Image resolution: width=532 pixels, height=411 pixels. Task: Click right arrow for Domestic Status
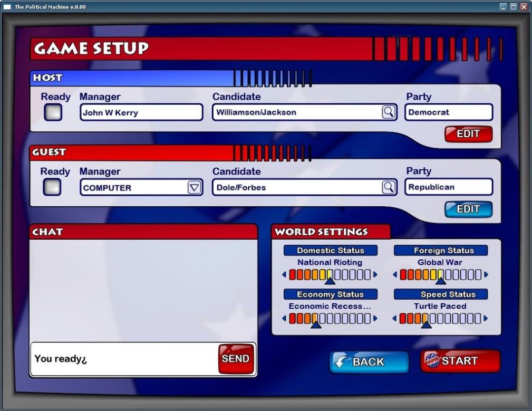click(x=375, y=274)
